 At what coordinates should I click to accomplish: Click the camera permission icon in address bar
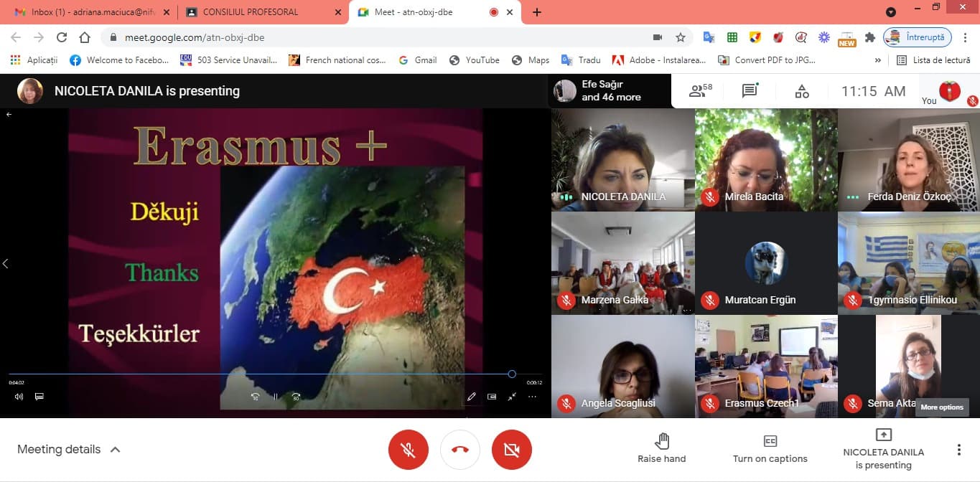coord(657,37)
